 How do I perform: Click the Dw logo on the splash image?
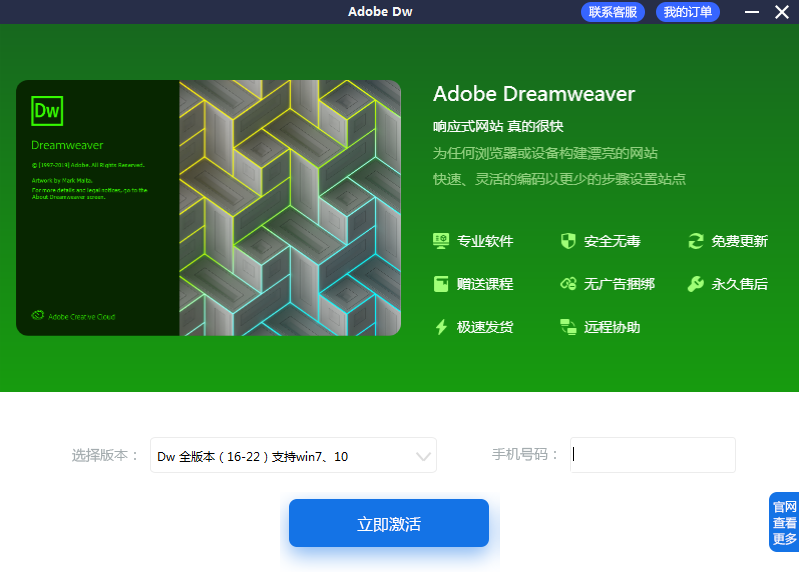[47, 111]
